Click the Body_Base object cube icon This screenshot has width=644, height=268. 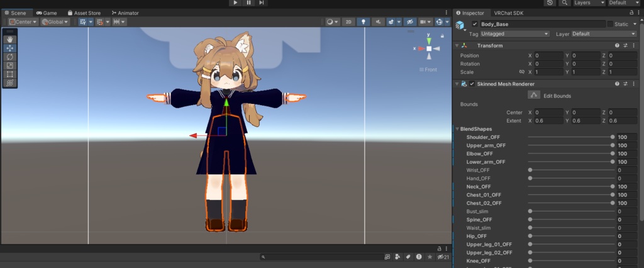pos(460,25)
